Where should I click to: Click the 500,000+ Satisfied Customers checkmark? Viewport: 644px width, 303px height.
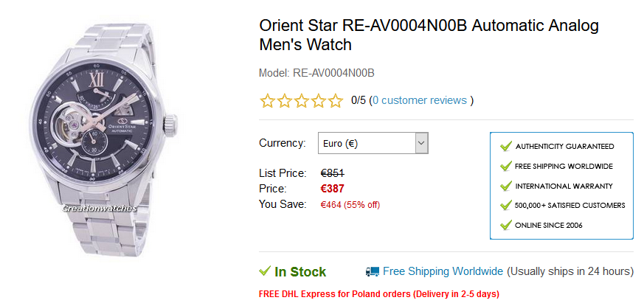coord(505,205)
